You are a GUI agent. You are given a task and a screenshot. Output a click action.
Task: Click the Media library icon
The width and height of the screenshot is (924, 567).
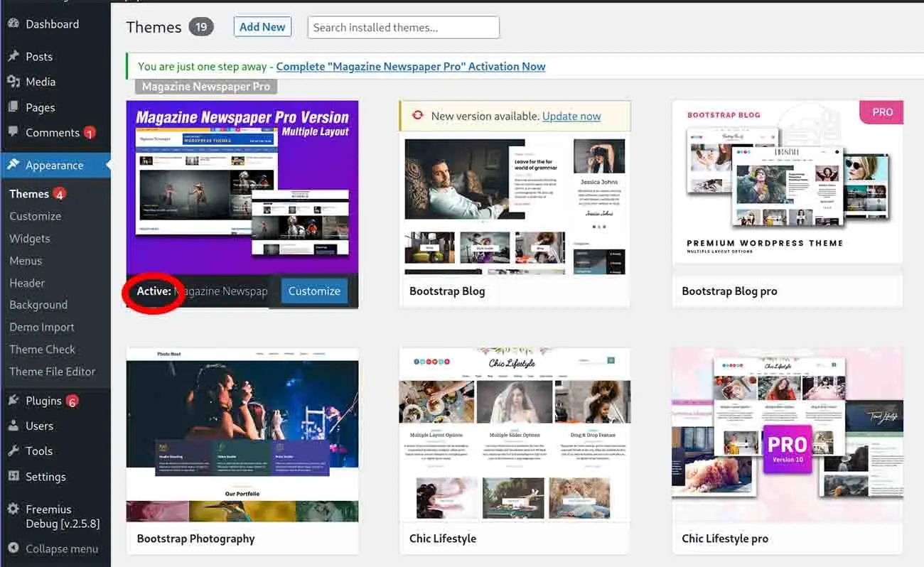[x=13, y=82]
